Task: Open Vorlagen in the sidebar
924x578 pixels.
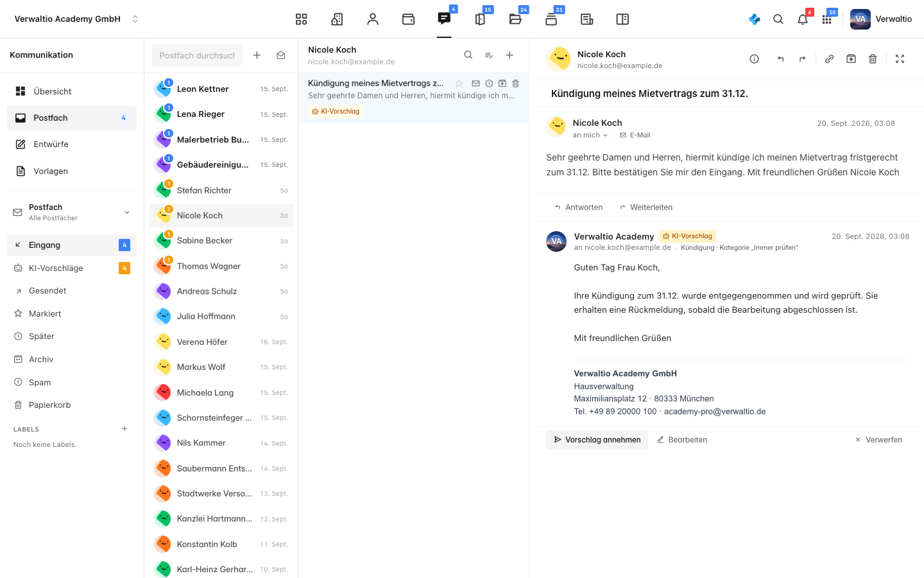Action: pos(72,171)
